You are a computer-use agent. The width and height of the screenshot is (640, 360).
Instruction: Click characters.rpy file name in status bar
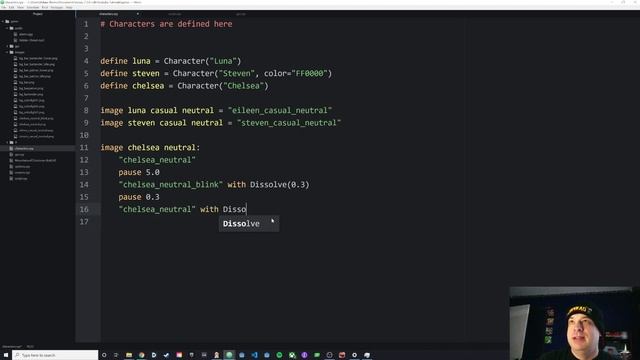pos(12,347)
